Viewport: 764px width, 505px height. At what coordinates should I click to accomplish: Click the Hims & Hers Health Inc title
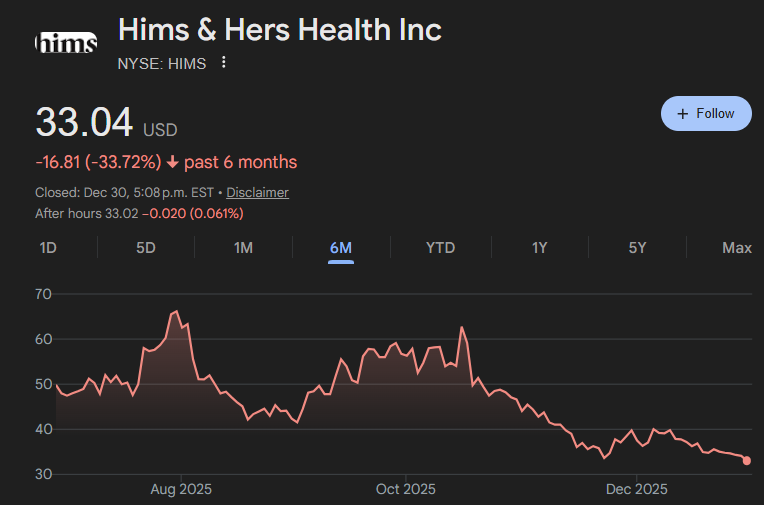280,30
